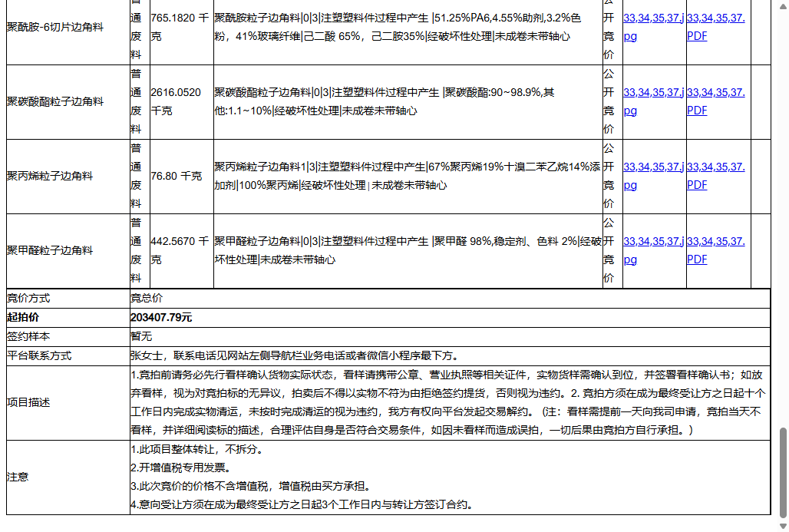Click the 聚碳酸酯:90~98.9% description cell

pos(408,101)
